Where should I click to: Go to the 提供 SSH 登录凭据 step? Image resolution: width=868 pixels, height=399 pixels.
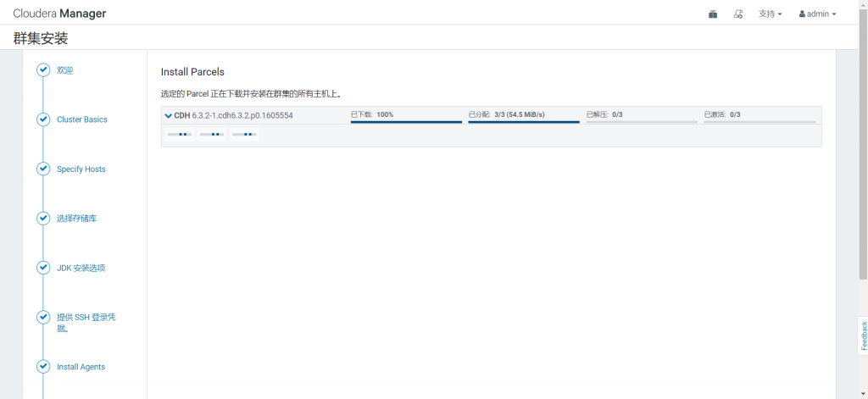tap(86, 323)
